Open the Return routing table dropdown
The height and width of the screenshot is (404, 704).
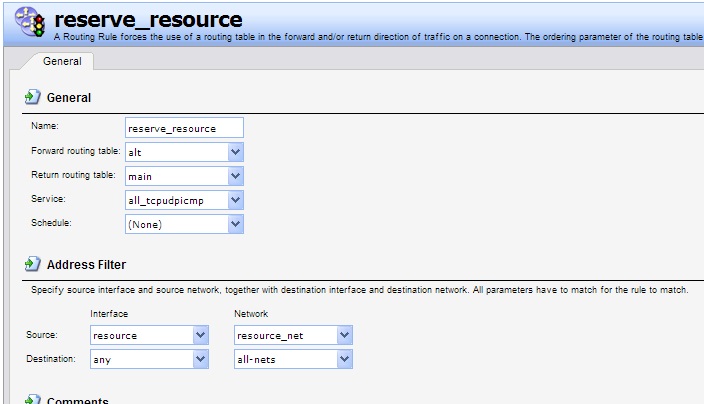(x=235, y=176)
